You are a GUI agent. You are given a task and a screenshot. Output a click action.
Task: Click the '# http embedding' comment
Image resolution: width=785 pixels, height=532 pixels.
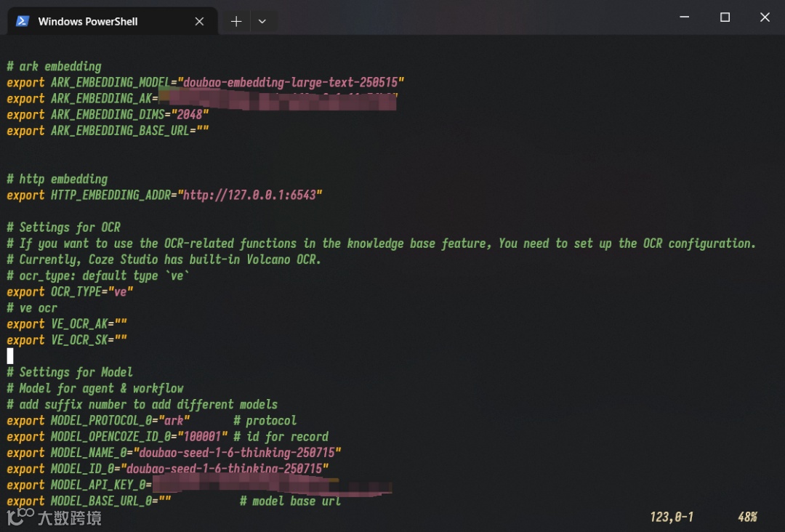(57, 180)
